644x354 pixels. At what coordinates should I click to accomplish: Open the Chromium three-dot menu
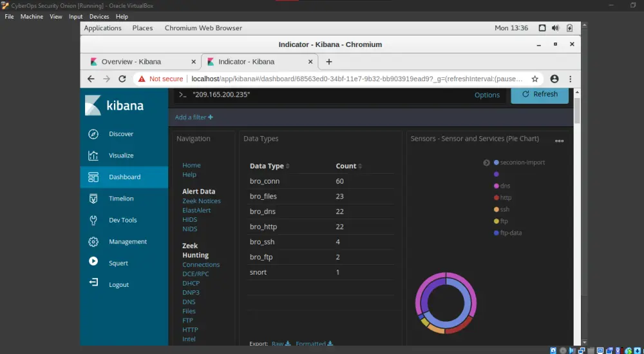570,79
